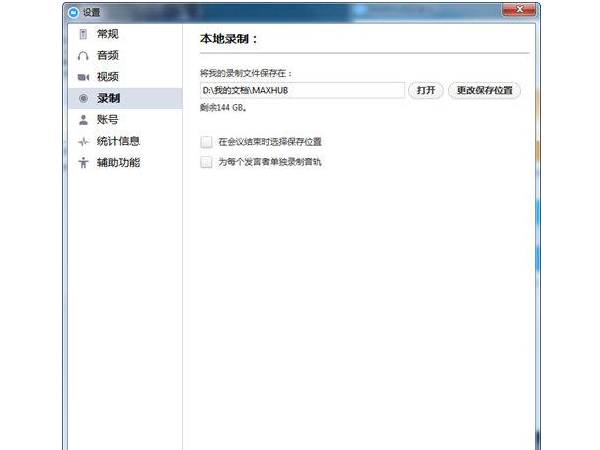The width and height of the screenshot is (600, 450).
Task: Open the 常规 settings tab label
Action: point(108,35)
